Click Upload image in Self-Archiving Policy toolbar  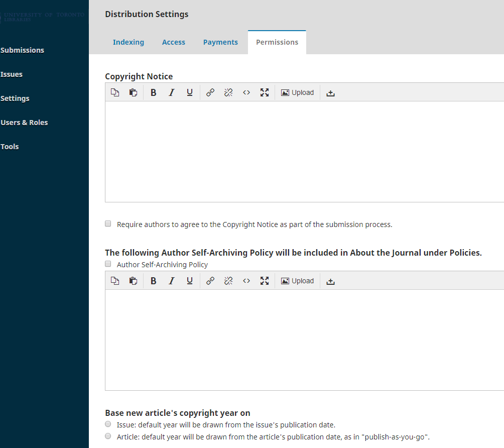click(297, 281)
